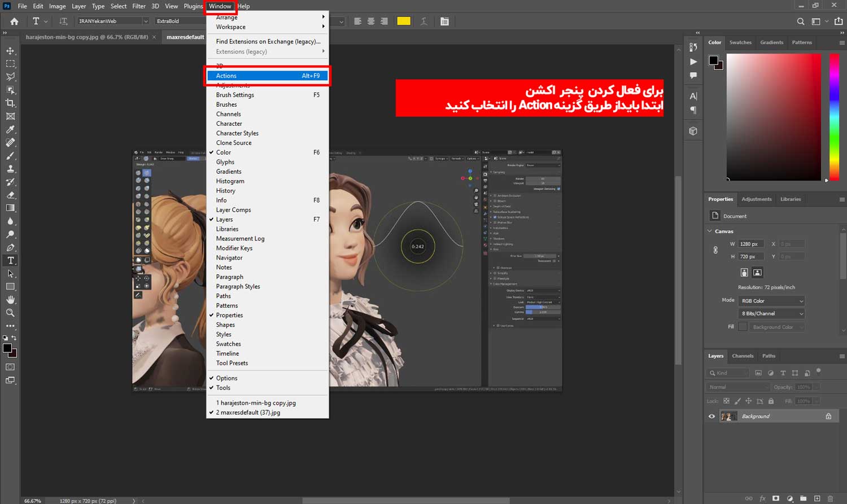Expand the Workspace submenu
The width and height of the screenshot is (847, 504).
[x=268, y=27]
